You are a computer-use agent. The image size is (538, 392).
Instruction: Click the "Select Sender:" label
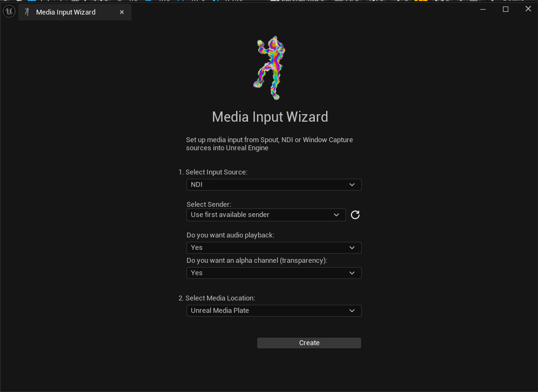(209, 204)
